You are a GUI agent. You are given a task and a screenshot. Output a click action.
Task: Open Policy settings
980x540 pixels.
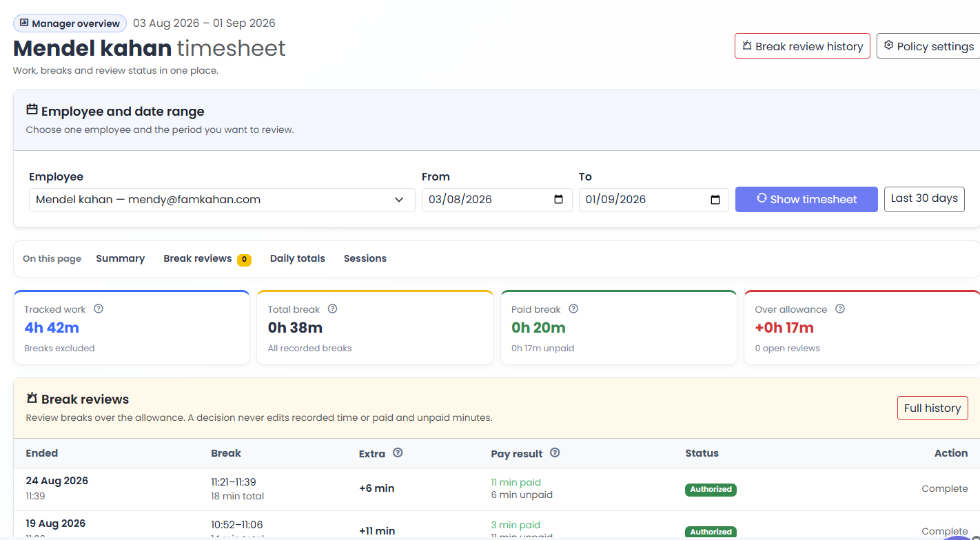(928, 46)
